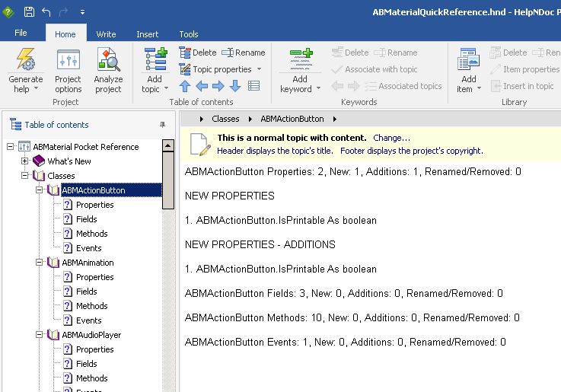The image size is (561, 392).
Task: Save project via quick access disk icon
Action: click(29, 12)
